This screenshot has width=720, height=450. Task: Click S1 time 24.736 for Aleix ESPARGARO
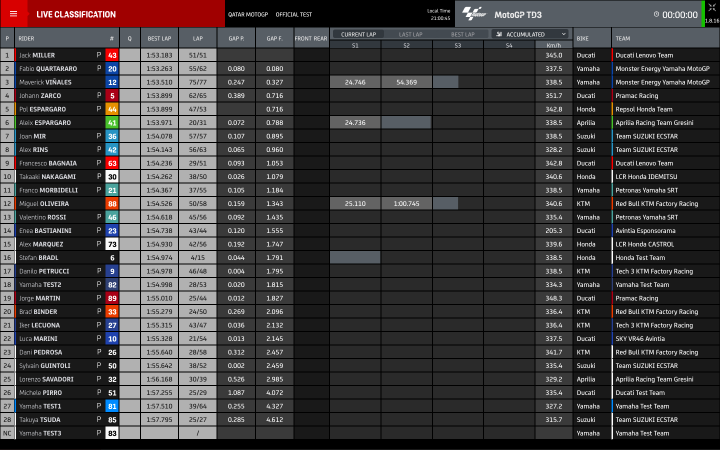pos(355,123)
